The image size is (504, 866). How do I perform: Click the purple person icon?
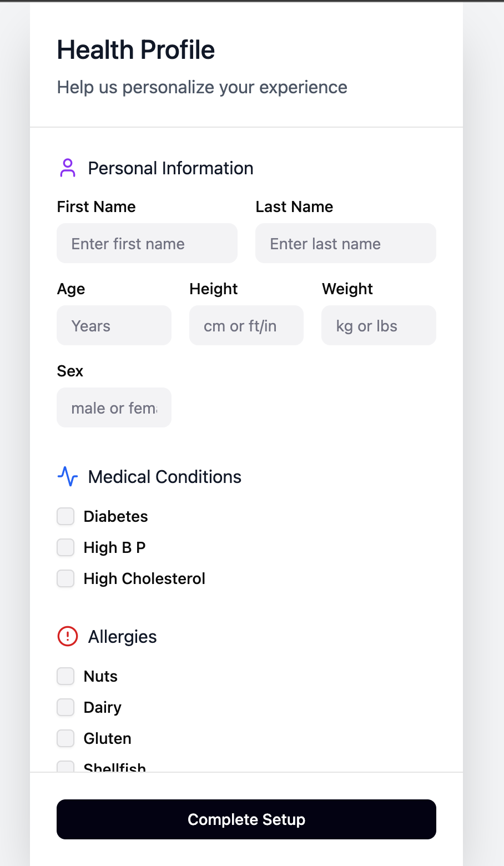pyautogui.click(x=67, y=168)
